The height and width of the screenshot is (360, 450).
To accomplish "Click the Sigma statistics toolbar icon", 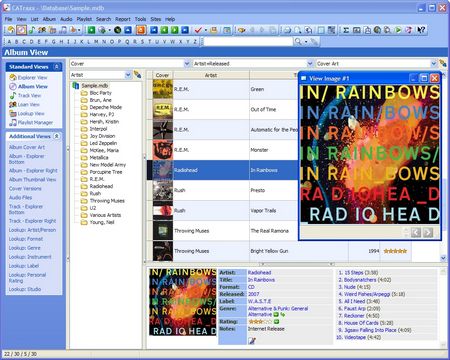I will (x=346, y=30).
